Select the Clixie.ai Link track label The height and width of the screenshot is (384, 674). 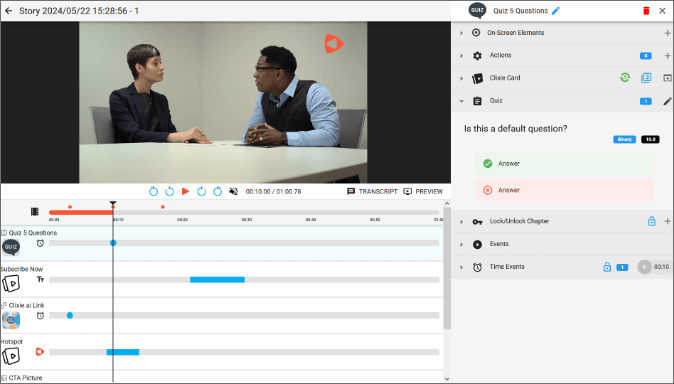pyautogui.click(x=26, y=305)
